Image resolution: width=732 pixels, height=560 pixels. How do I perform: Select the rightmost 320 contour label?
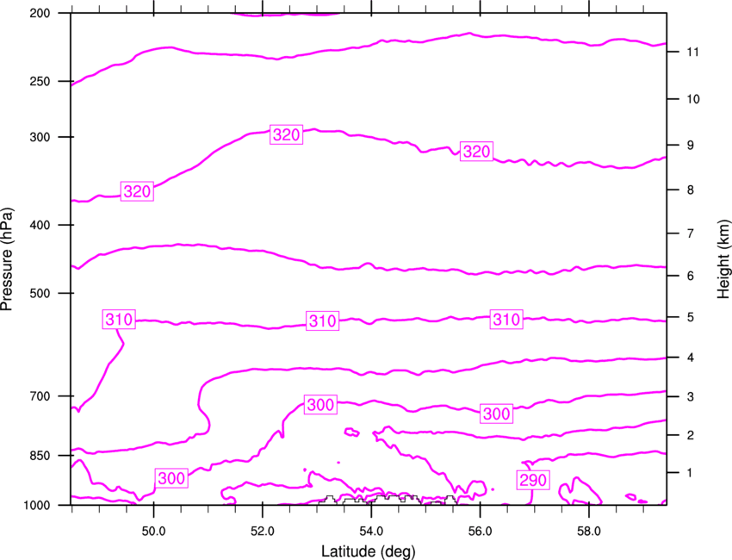pyautogui.click(x=476, y=152)
